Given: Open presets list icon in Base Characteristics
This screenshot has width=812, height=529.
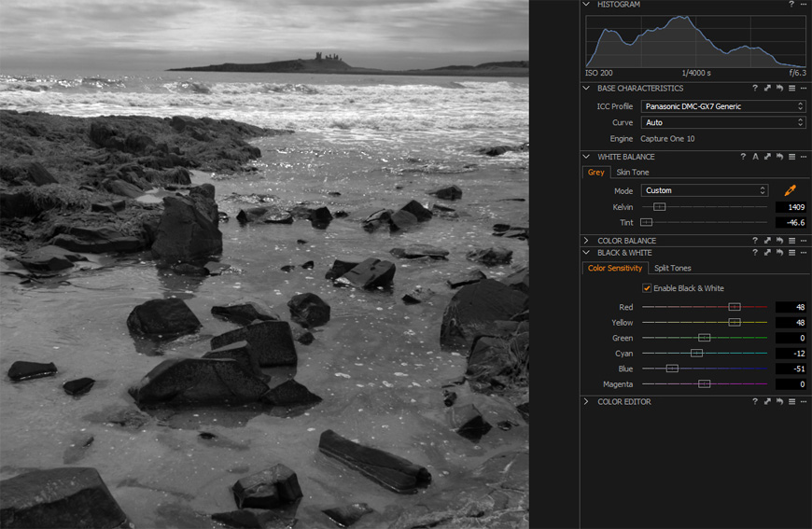Looking at the screenshot, I should point(791,89).
